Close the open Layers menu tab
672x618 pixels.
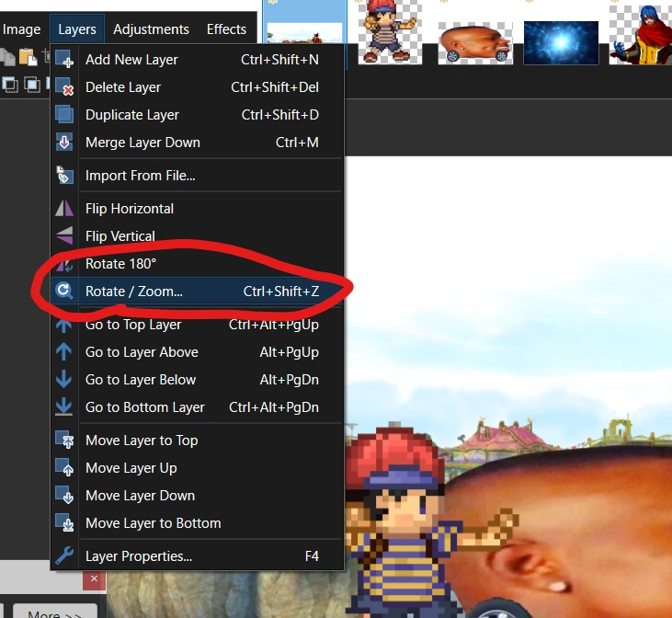pos(77,29)
